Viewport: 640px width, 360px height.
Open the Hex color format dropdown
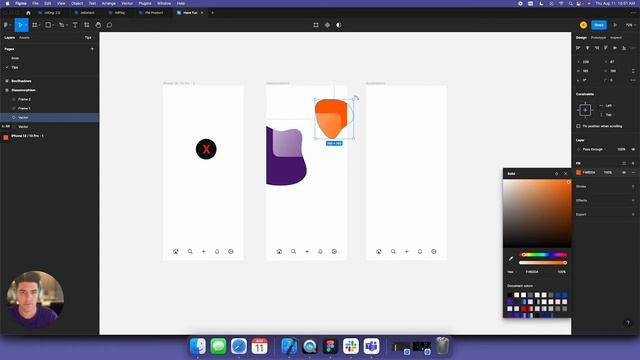click(511, 272)
